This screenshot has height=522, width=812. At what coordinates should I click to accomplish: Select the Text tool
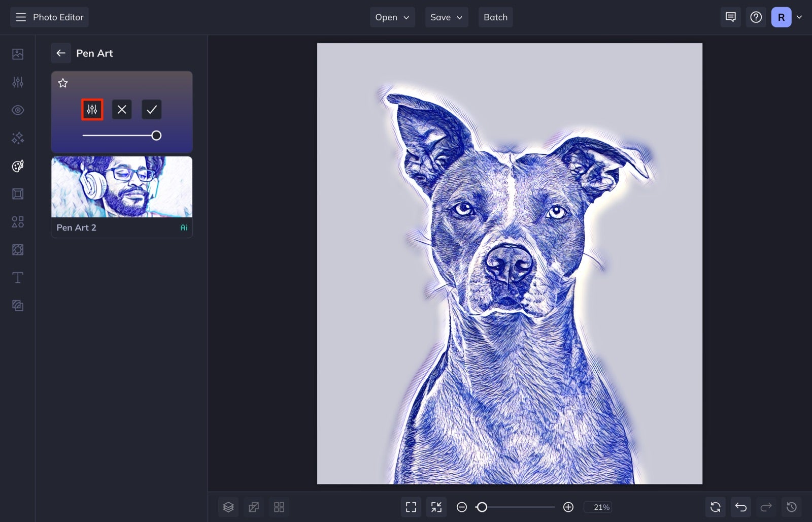17,278
